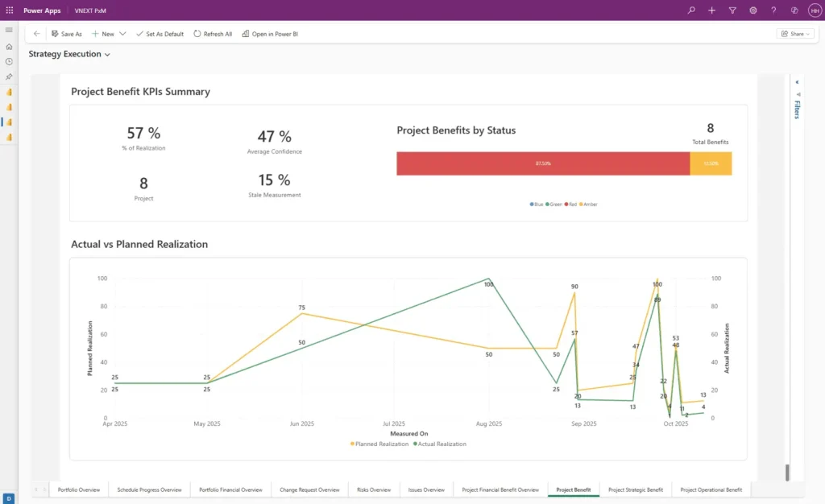Open the advanced filter funnel icon

[732, 10]
